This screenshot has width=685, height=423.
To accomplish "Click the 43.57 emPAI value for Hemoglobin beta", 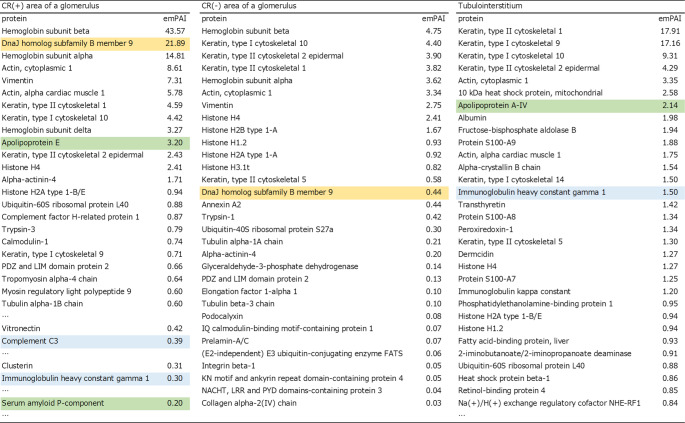I will (x=175, y=31).
